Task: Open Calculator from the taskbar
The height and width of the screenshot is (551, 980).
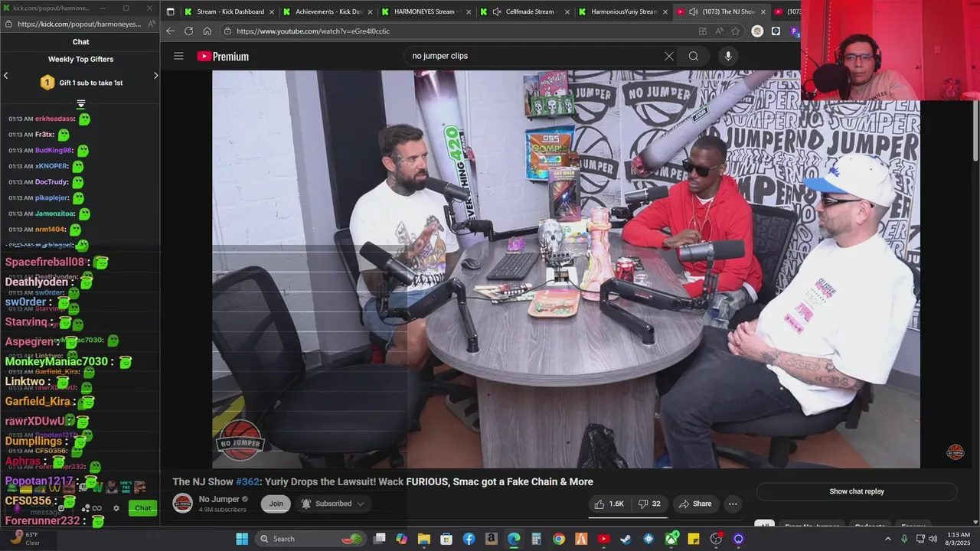Action: tap(536, 539)
